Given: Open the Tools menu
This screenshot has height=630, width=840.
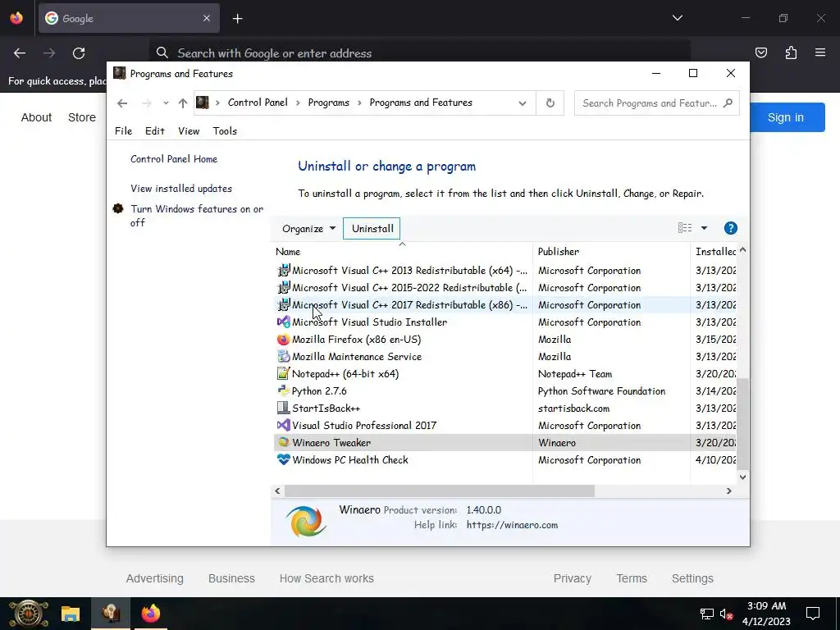Looking at the screenshot, I should point(225,131).
